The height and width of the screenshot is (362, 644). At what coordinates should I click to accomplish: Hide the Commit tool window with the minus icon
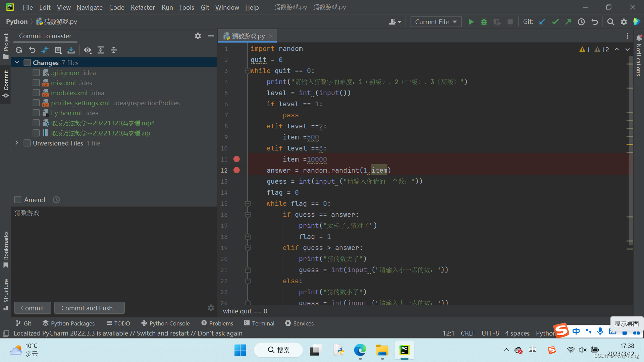[211, 36]
